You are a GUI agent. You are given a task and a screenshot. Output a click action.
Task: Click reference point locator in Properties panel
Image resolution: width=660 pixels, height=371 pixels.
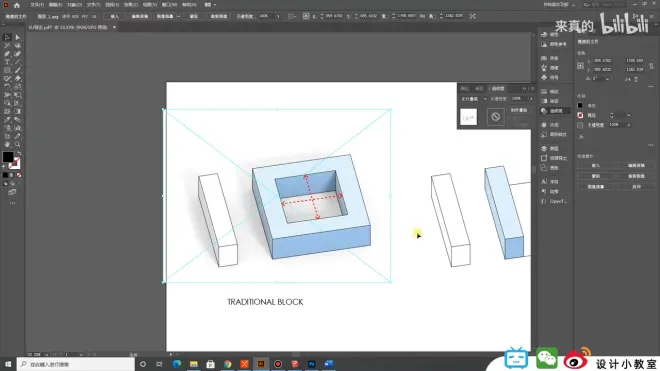pos(580,66)
